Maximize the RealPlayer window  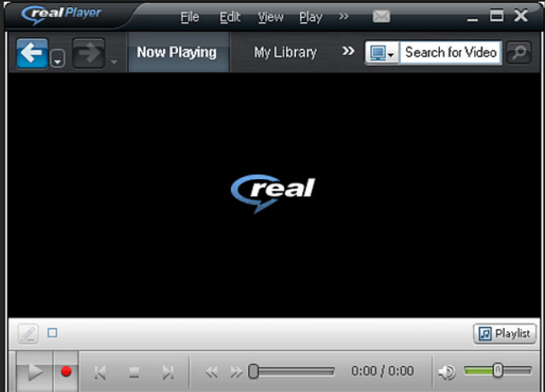497,15
